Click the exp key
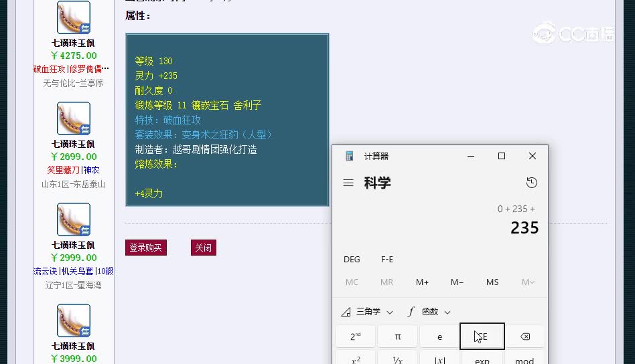The width and height of the screenshot is (635, 364). point(482,358)
